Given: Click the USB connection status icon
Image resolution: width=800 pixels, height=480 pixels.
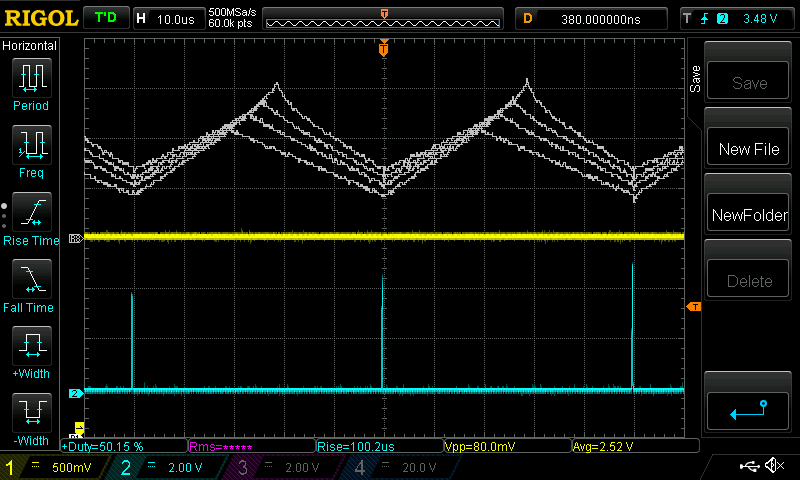Looking at the screenshot, I should click(x=750, y=467).
